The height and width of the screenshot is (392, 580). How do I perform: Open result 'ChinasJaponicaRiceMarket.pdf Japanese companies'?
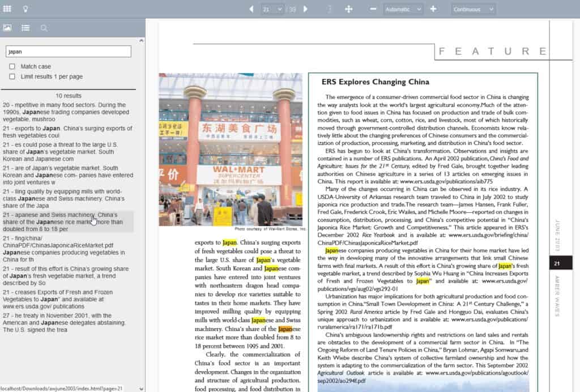pos(67,249)
